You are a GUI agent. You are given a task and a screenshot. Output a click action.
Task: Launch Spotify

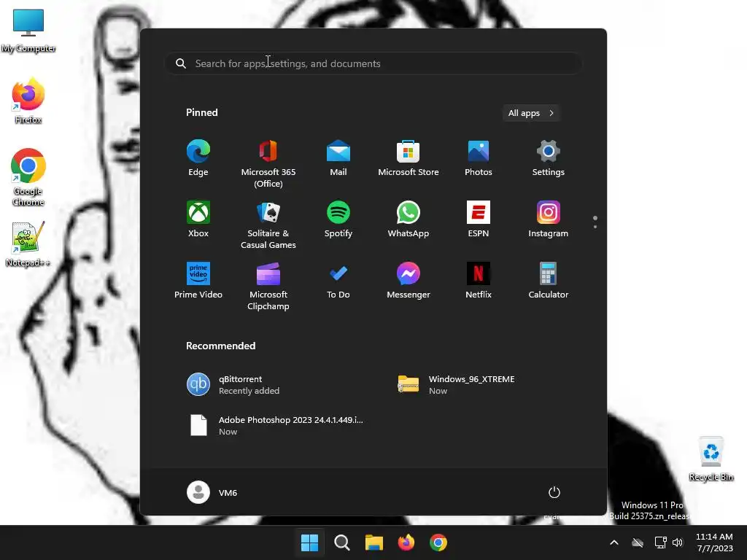point(338,219)
